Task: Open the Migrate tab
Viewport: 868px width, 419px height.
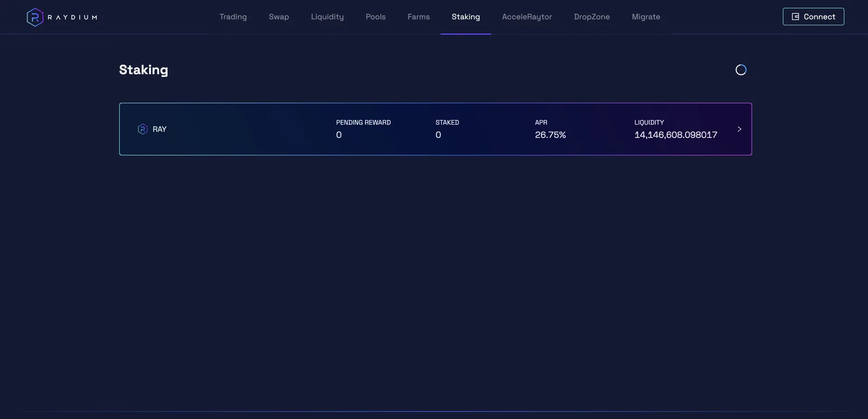Action: [x=646, y=17]
